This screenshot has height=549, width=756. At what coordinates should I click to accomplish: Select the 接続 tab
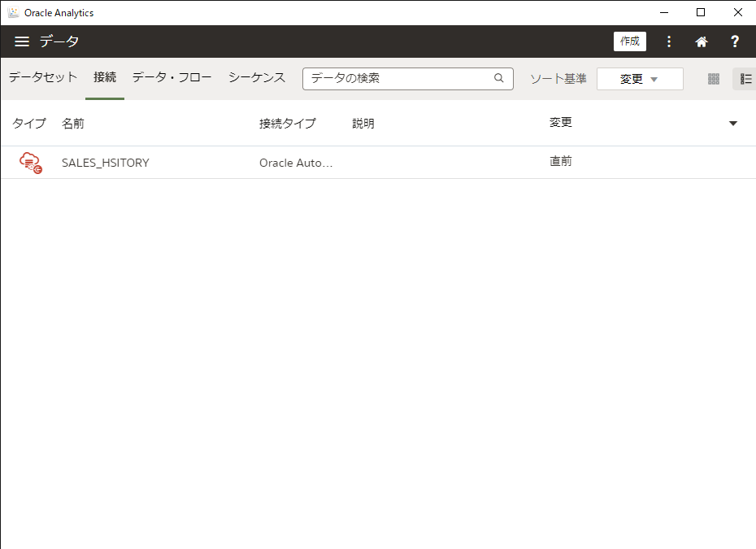pyautogui.click(x=105, y=77)
